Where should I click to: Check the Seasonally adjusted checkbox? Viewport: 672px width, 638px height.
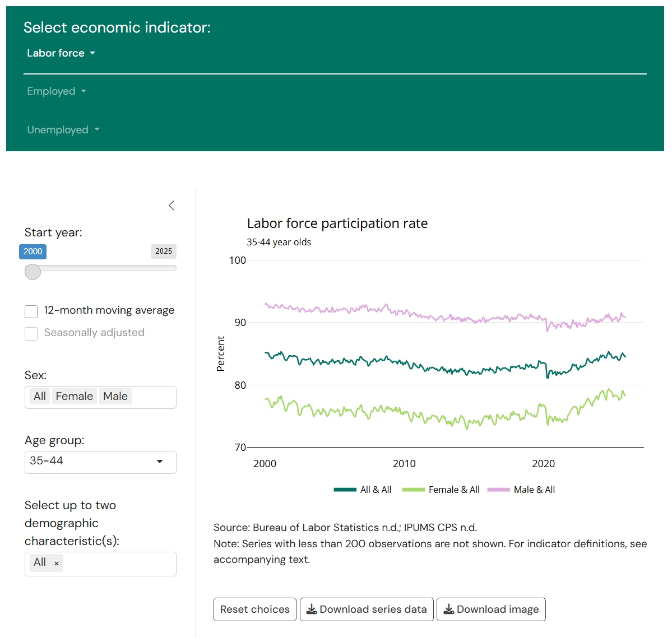(31, 334)
